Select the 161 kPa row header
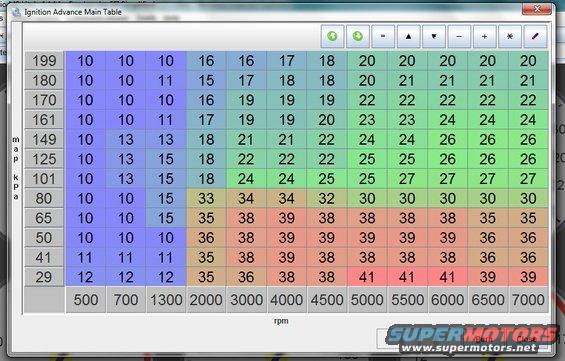This screenshot has width=565, height=361. pos(44,120)
